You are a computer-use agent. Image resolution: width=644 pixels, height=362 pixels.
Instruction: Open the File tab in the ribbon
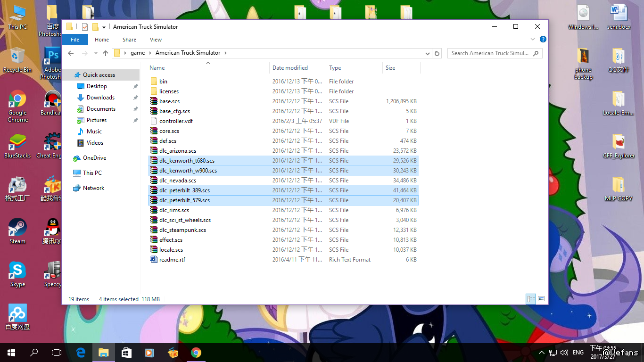coord(75,40)
